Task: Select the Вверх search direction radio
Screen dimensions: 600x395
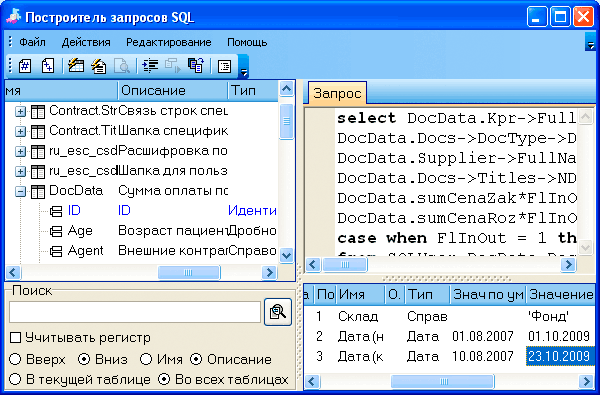Action: [x=15, y=359]
